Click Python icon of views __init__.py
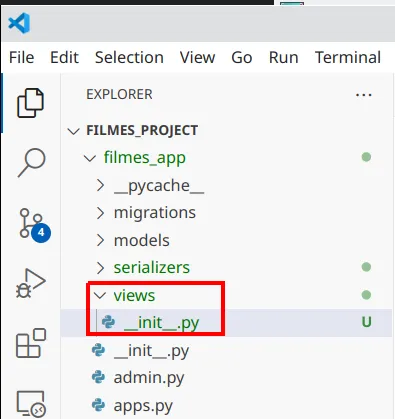Image resolution: width=395 pixels, height=419 pixels. click(108, 322)
